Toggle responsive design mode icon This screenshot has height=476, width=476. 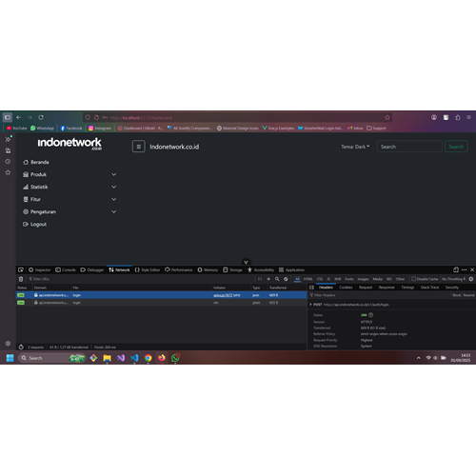pos(456,269)
